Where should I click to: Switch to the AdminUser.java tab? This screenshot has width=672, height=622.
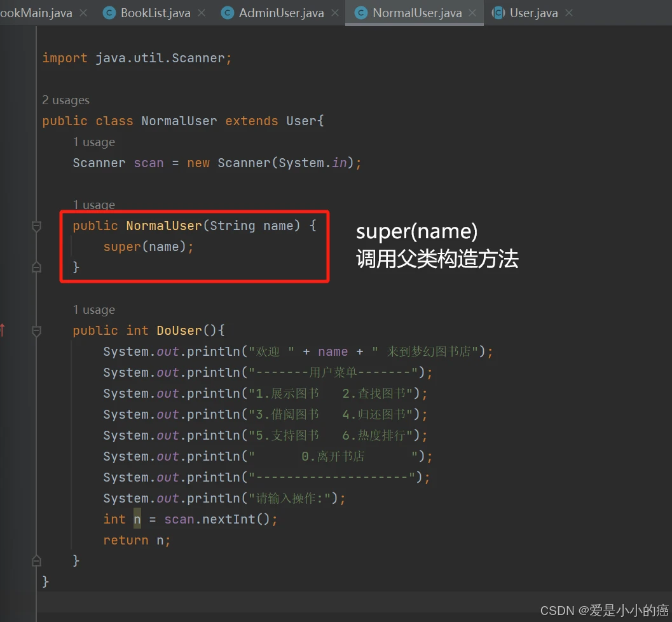[x=281, y=13]
